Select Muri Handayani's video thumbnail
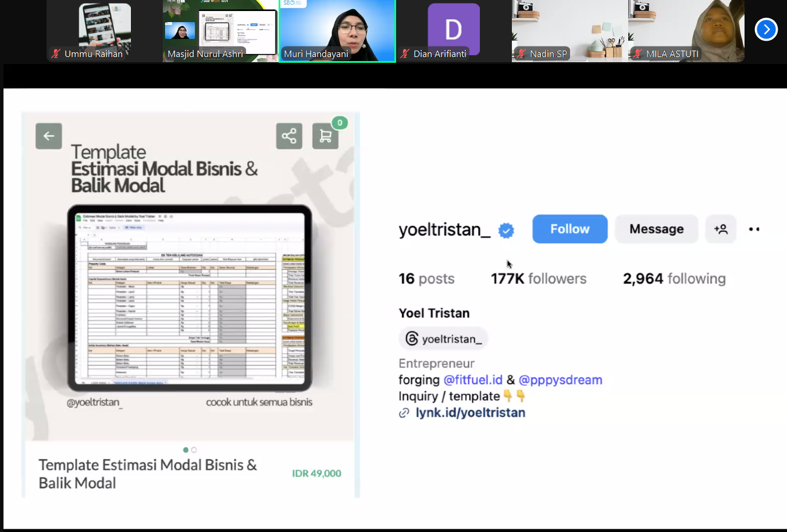Image resolution: width=787 pixels, height=532 pixels. pos(337,30)
